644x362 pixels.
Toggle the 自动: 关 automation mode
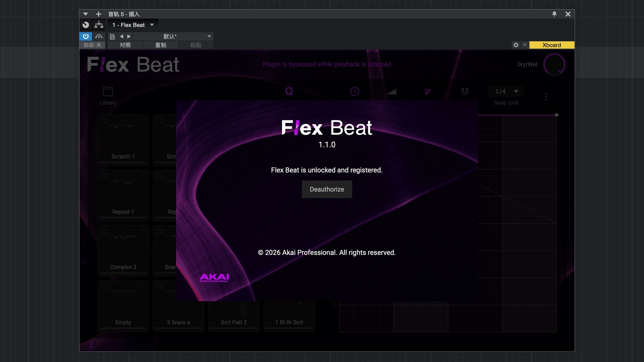click(x=92, y=45)
